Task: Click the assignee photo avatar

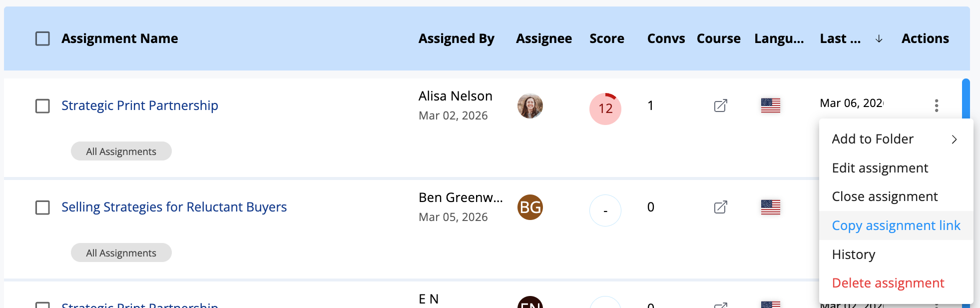Action: tap(530, 106)
